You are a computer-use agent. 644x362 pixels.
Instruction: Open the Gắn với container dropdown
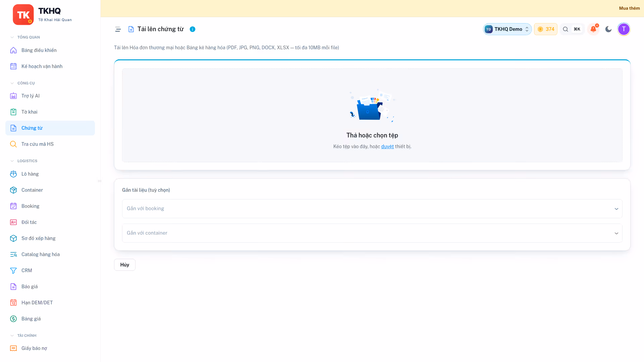pos(372,233)
